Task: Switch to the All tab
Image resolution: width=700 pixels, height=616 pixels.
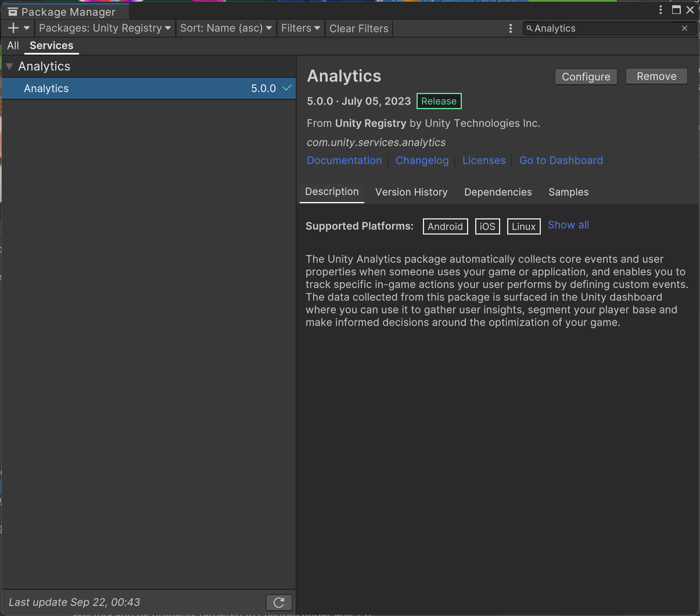Action: tap(13, 45)
